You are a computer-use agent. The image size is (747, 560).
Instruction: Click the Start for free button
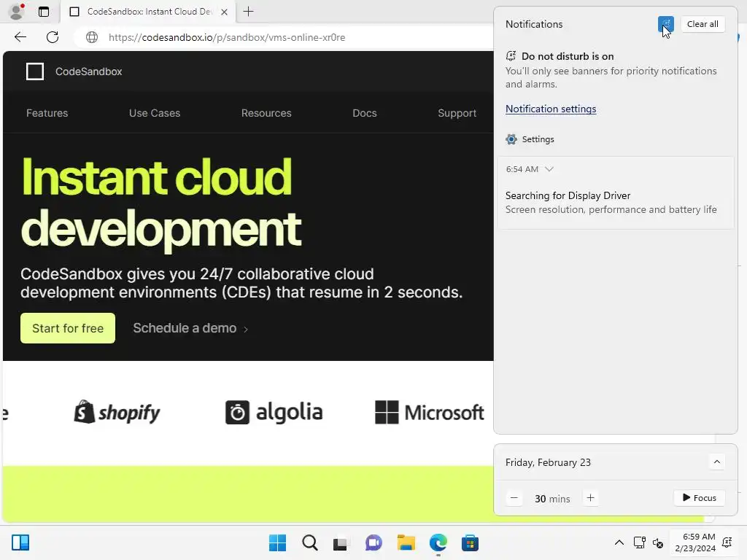coord(68,328)
